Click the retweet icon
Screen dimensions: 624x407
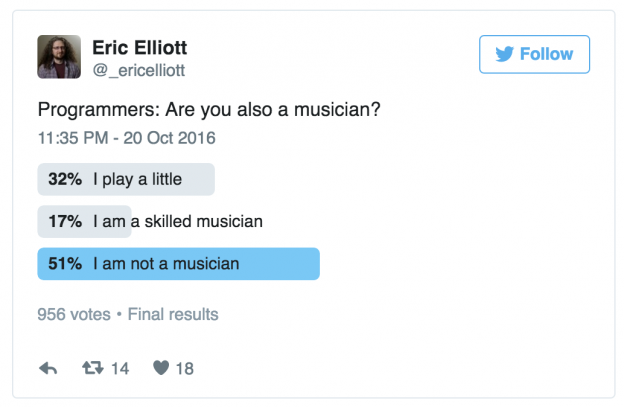pyautogui.click(x=92, y=368)
